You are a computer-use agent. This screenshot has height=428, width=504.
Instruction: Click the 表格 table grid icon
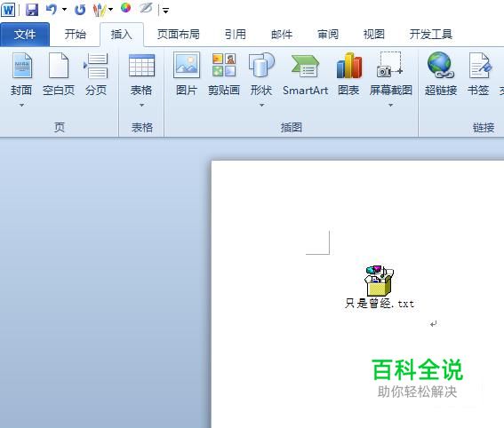(141, 66)
